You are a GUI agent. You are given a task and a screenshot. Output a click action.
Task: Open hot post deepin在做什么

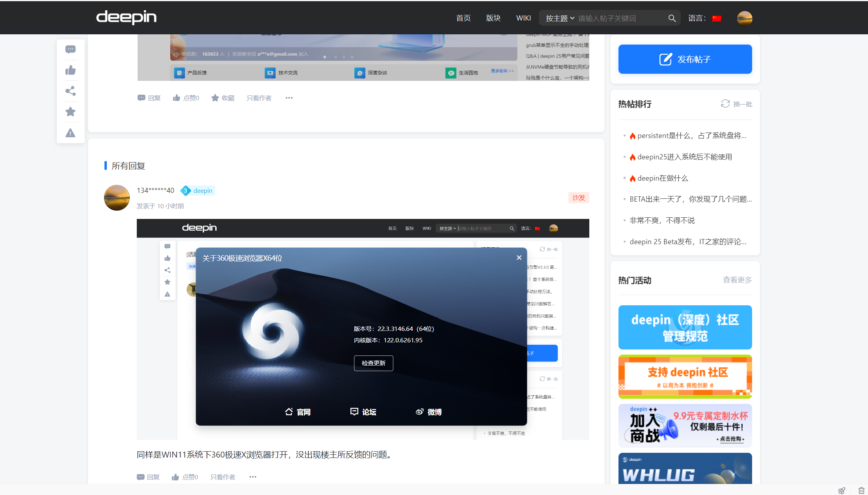(x=663, y=178)
